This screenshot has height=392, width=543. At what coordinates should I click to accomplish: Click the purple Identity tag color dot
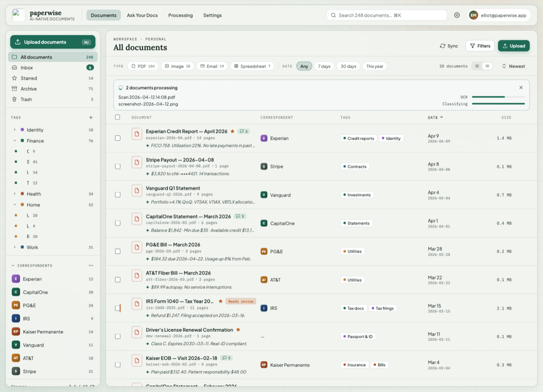pyautogui.click(x=22, y=130)
